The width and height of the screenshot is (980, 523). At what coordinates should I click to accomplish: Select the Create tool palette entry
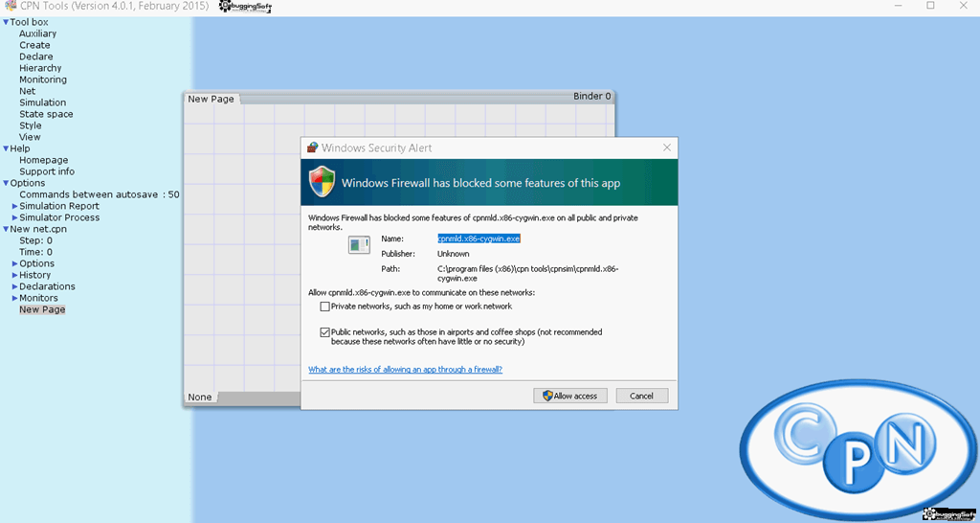(34, 45)
